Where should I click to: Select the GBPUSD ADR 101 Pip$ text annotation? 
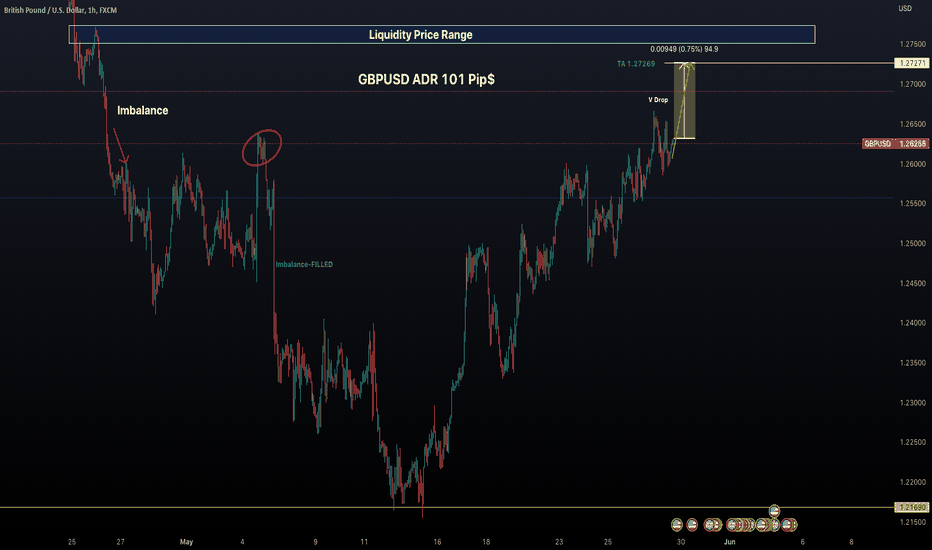[x=426, y=79]
